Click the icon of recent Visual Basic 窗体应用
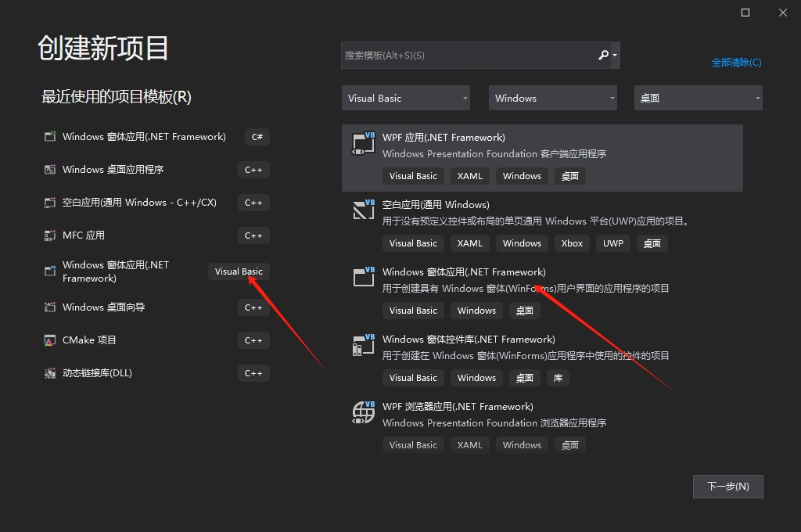The width and height of the screenshot is (801, 532). click(50, 271)
